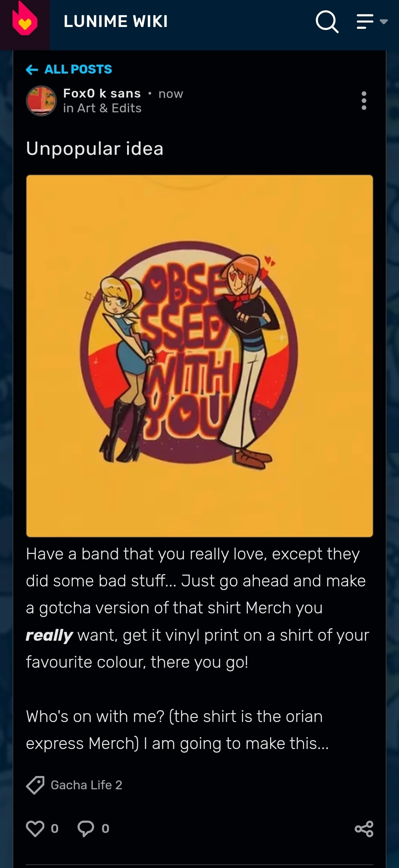This screenshot has height=868, width=399.
Task: Open the search magnifier icon
Action: pos(327,21)
